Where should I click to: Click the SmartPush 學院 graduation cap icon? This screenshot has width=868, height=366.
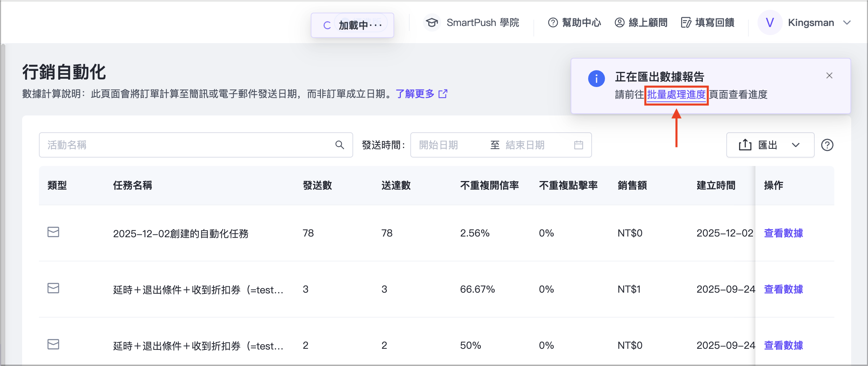coord(432,22)
